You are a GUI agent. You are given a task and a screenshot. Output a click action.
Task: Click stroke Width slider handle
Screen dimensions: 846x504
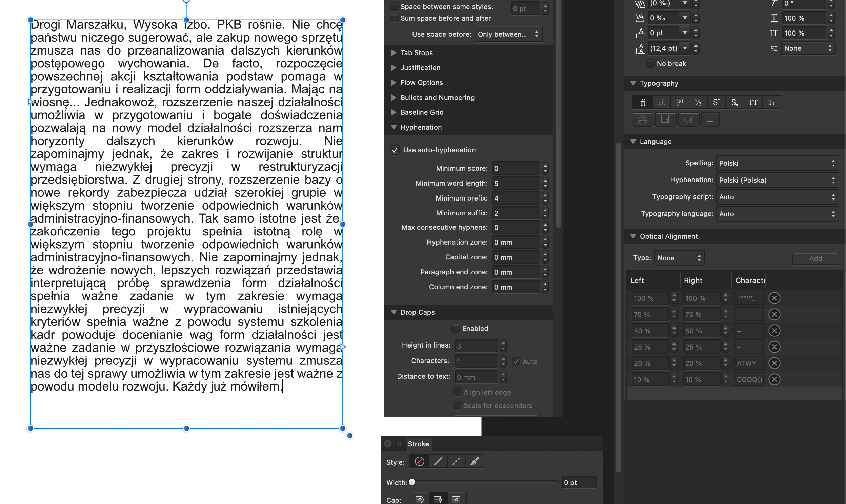411,482
